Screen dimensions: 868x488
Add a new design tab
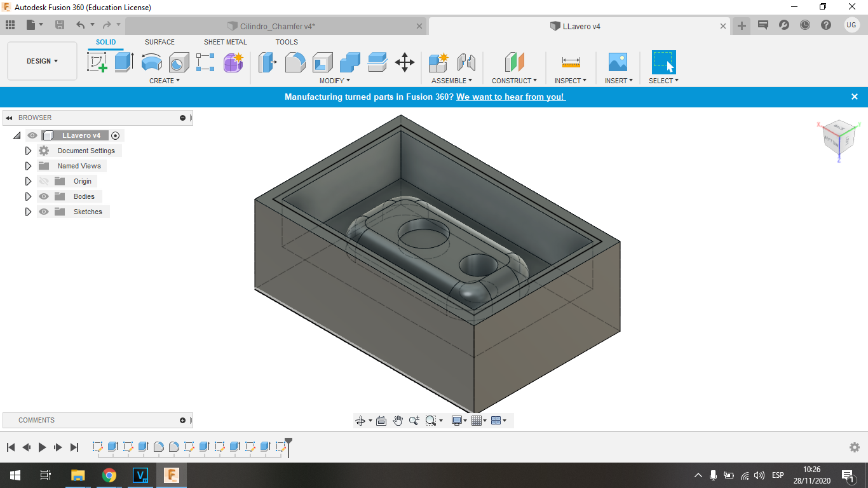coord(742,25)
